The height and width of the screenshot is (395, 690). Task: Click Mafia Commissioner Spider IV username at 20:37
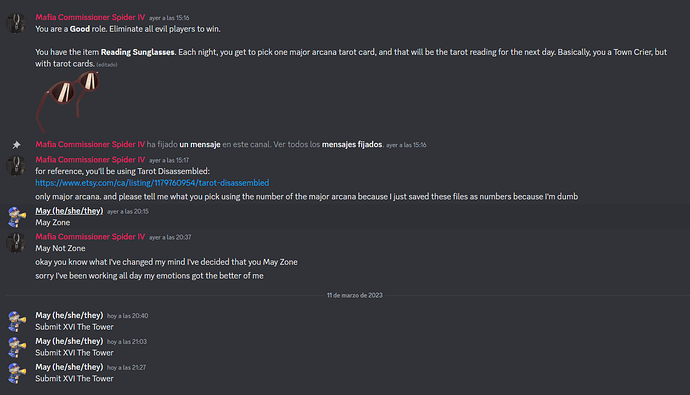coord(90,237)
